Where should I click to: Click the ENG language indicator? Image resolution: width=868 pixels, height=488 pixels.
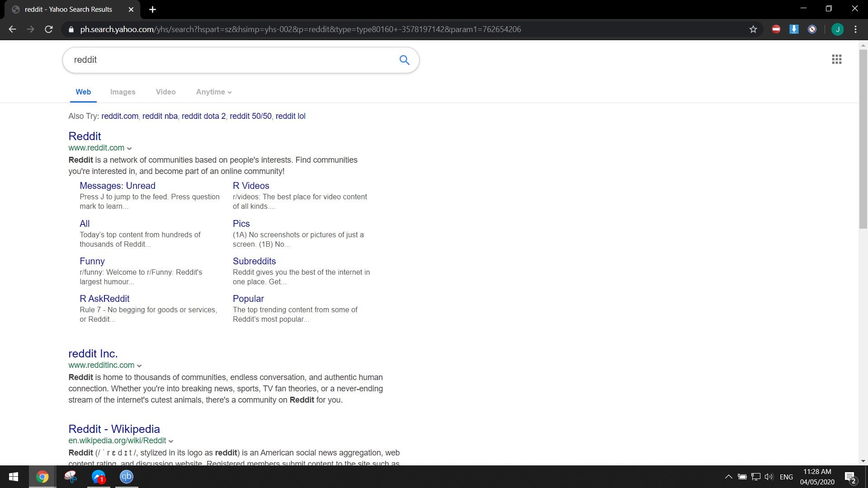click(786, 477)
